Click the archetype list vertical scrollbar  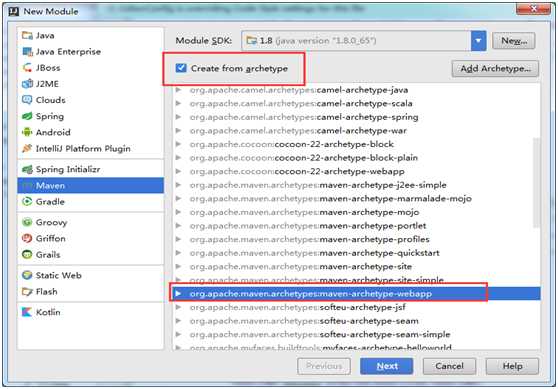[x=536, y=183]
